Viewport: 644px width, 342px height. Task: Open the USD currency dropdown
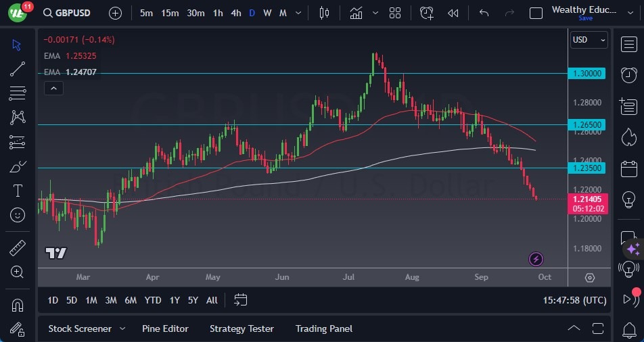coord(589,40)
